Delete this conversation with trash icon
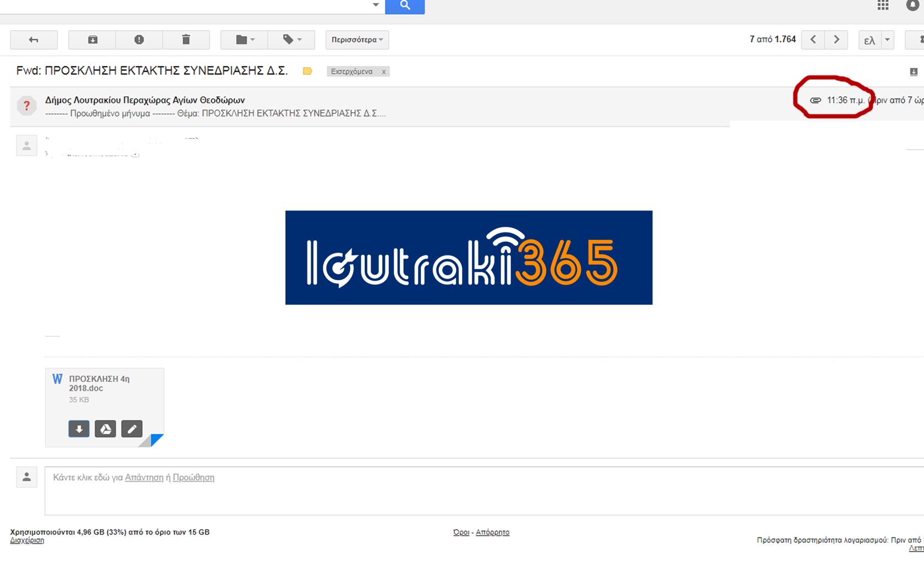 186,40
